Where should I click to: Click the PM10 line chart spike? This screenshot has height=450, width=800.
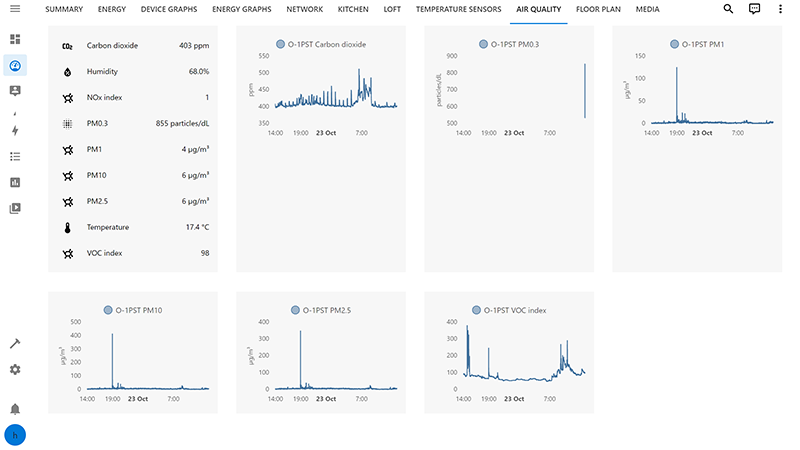pos(113,361)
